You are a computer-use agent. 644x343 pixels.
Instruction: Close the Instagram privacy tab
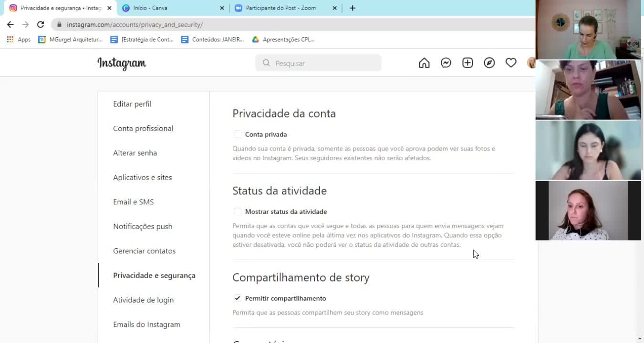(x=109, y=8)
